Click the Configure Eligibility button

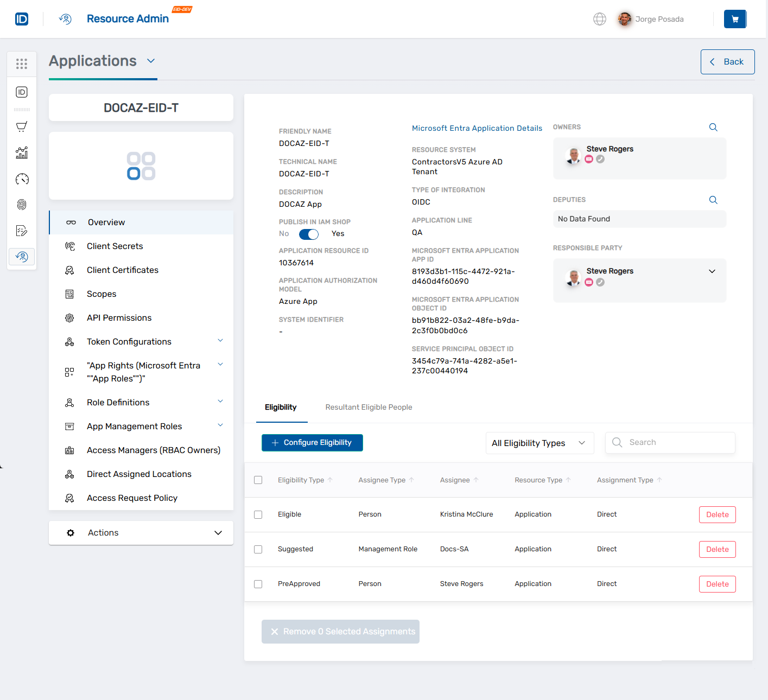coord(312,442)
